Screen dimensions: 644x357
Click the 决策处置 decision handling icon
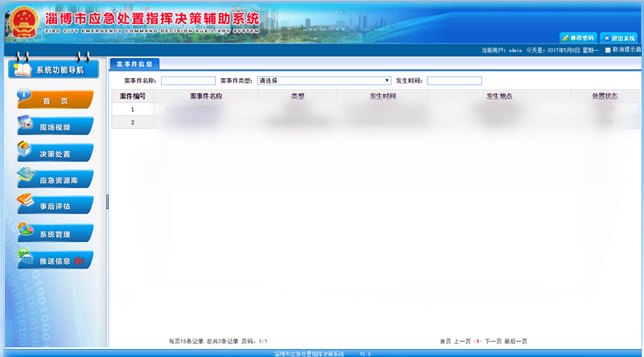coord(25,150)
